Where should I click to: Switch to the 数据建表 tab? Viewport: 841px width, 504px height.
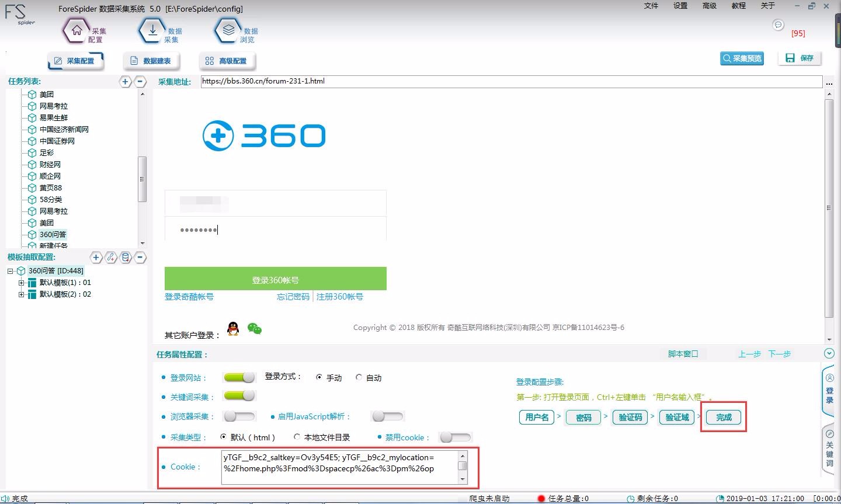point(151,61)
